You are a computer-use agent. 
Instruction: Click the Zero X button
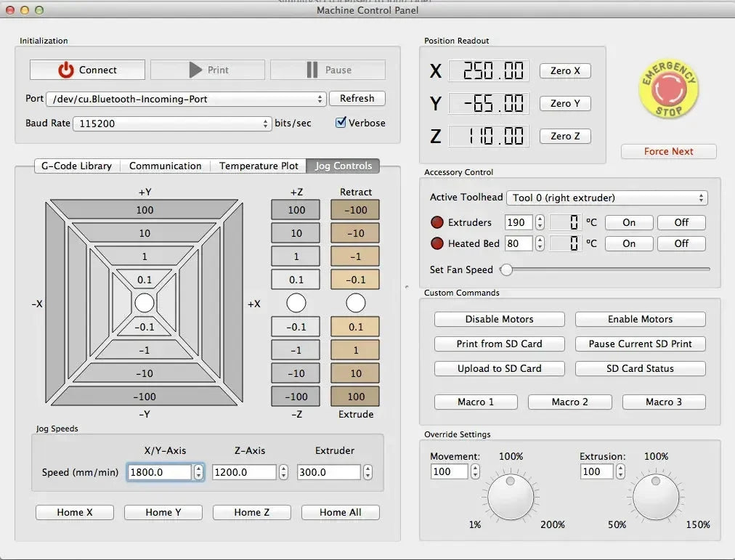click(564, 70)
